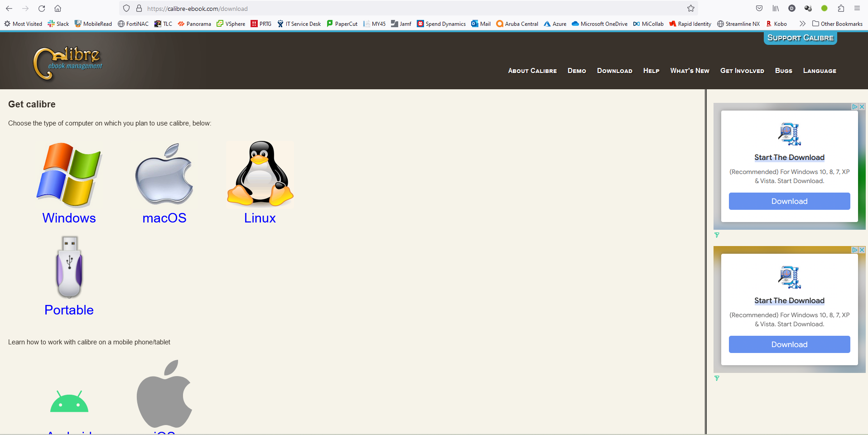868x435 pixels.
Task: Click the calibre ebook management logo
Action: coord(68,63)
